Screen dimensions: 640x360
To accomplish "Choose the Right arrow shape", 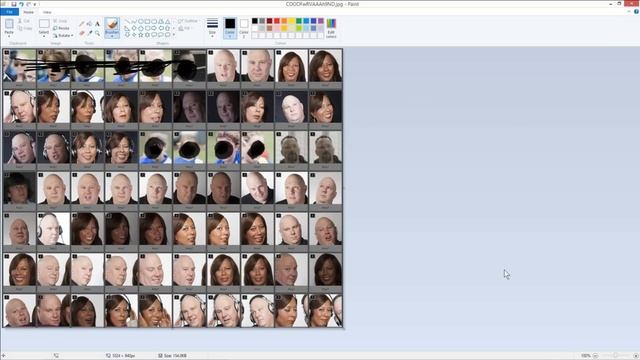I will 154,28.
